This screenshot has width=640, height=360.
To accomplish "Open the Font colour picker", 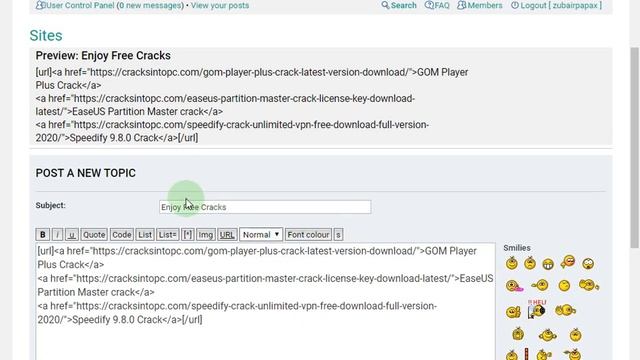I will (308, 235).
